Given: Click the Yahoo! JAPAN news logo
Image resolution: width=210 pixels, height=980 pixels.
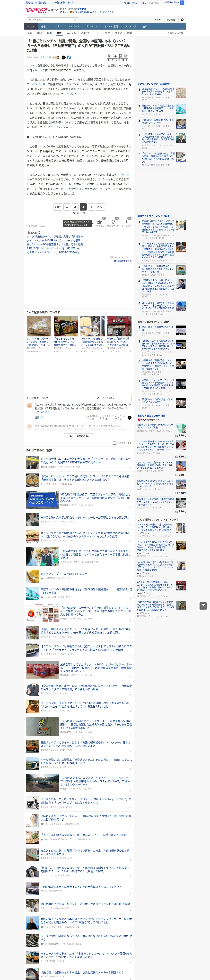Looking at the screenshot, I should [42, 10].
